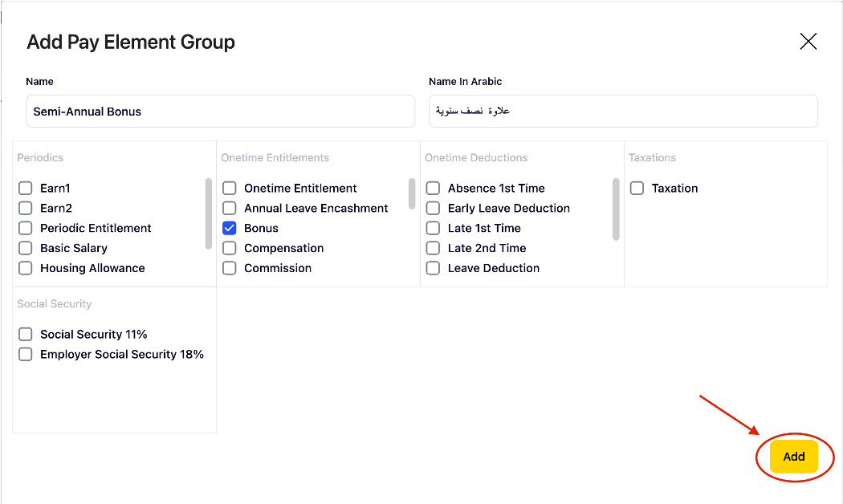The image size is (843, 504).
Task: Uncheck the Bonus checkbox
Action: click(x=230, y=228)
